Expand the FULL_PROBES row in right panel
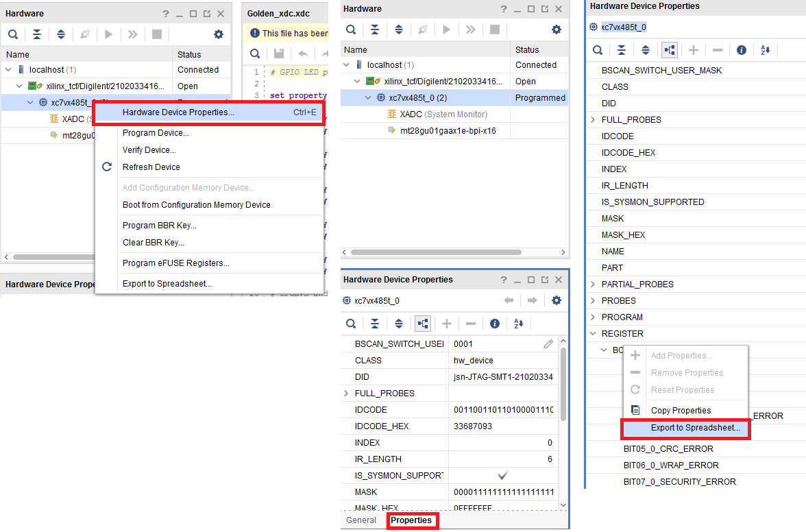This screenshot has width=806, height=532. point(593,120)
